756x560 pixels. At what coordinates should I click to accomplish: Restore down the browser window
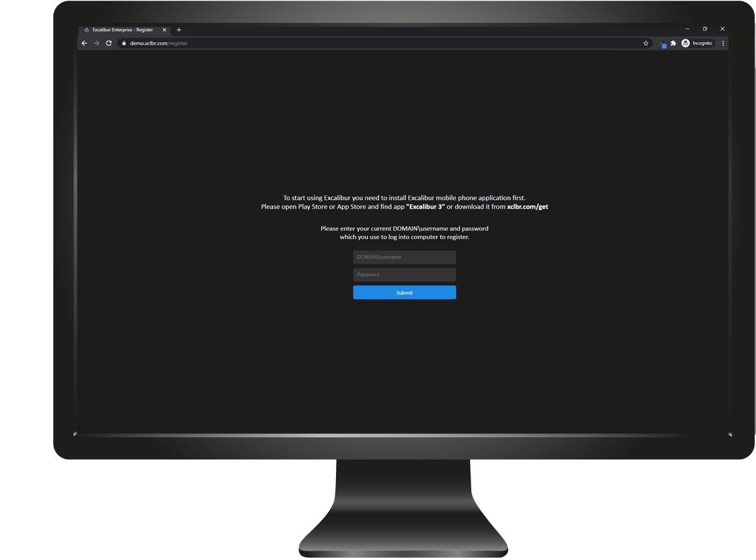point(705,29)
